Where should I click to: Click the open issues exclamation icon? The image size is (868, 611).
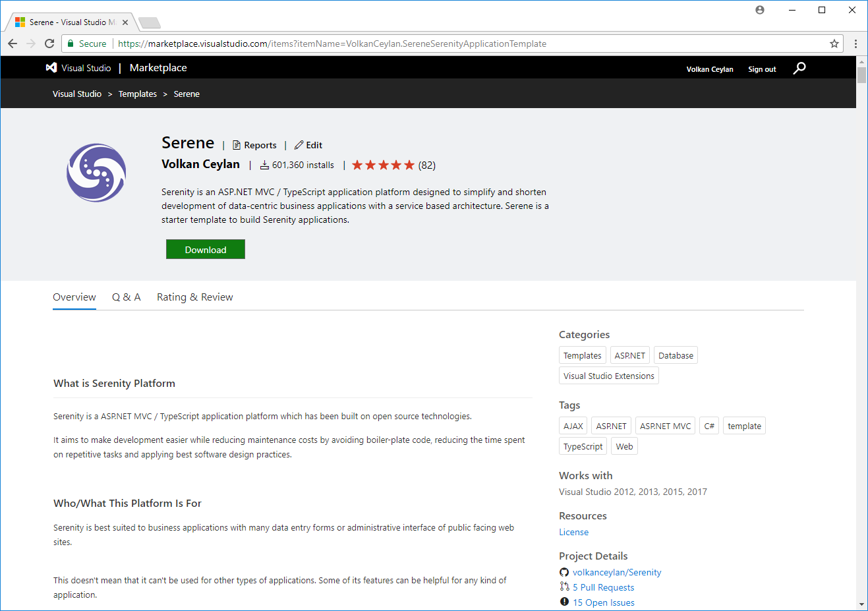tap(565, 601)
